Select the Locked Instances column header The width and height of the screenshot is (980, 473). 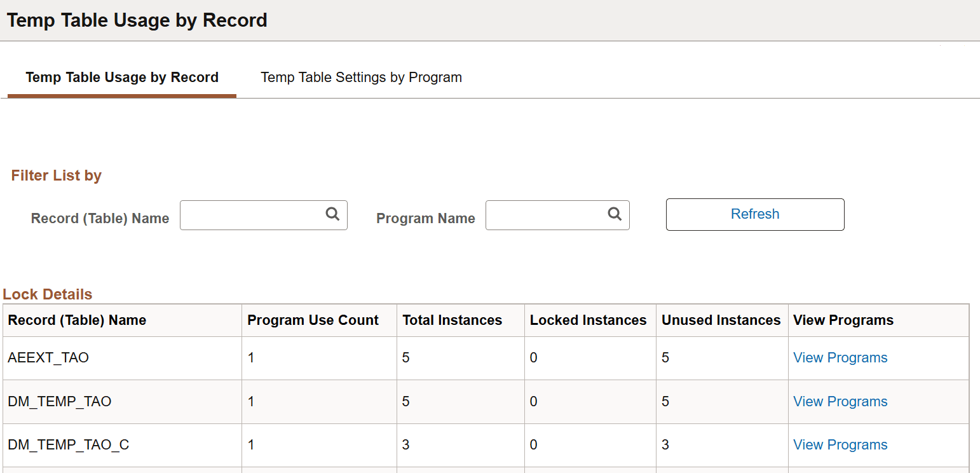pyautogui.click(x=588, y=320)
